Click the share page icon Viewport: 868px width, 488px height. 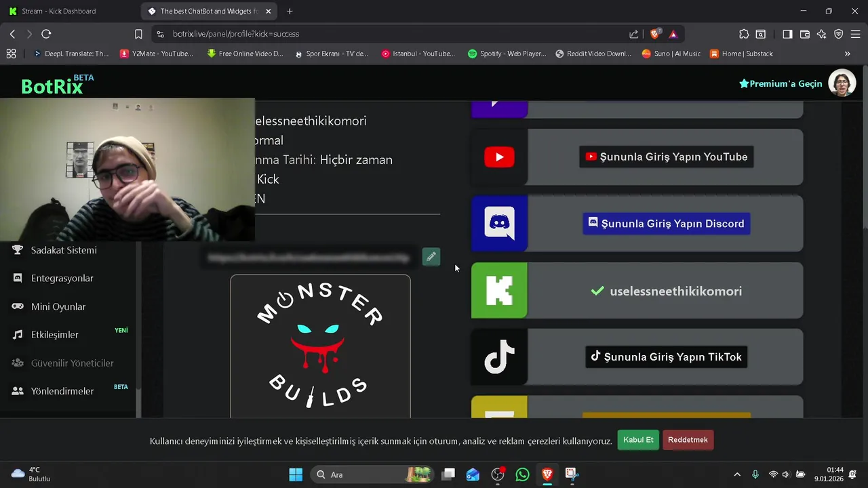click(x=633, y=34)
